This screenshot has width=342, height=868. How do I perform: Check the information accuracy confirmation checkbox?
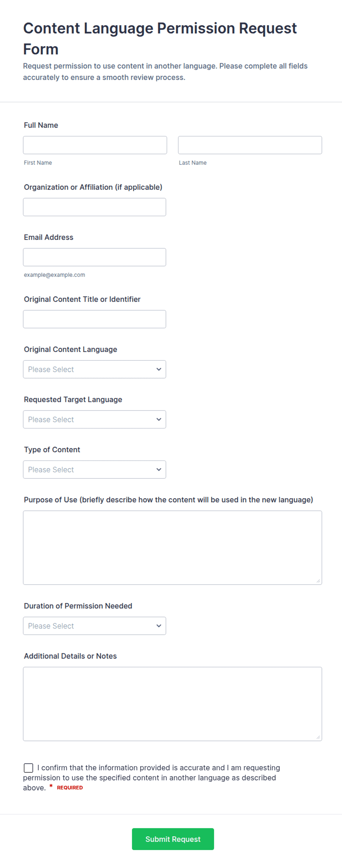(28, 768)
